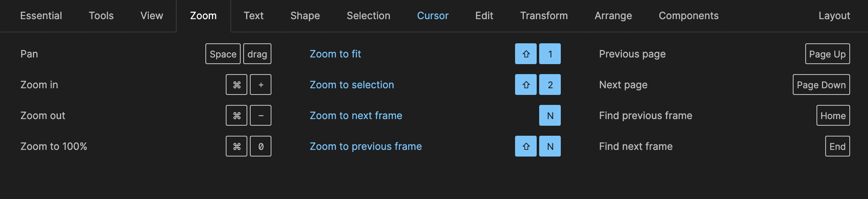The image size is (868, 199).
Task: Click the Shift key icon for Zoom to fit
Action: point(526,54)
